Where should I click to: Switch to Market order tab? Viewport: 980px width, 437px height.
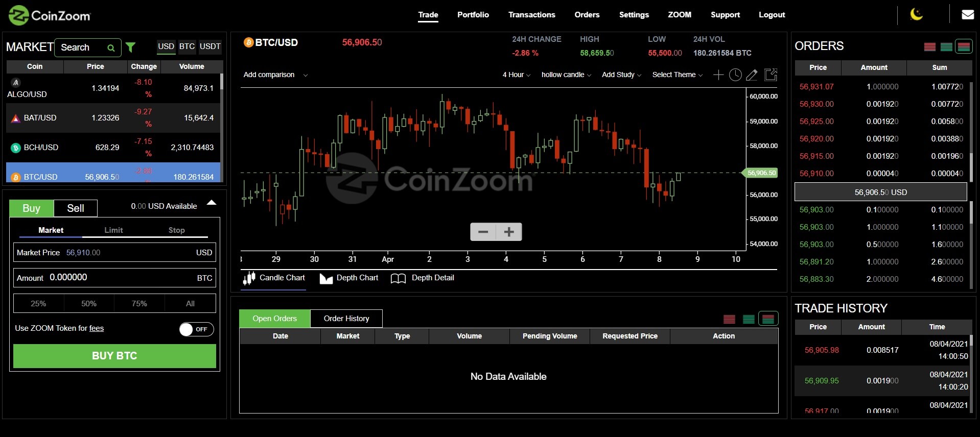tap(51, 230)
